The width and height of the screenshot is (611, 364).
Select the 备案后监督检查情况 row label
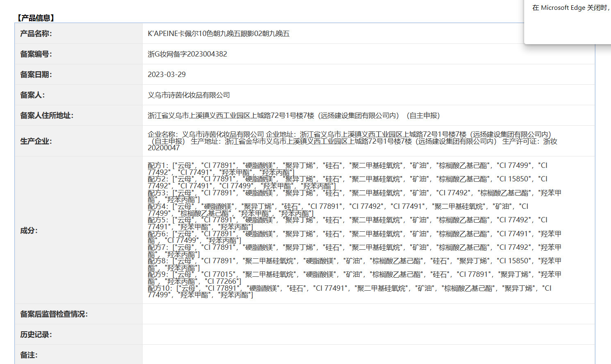[54, 314]
